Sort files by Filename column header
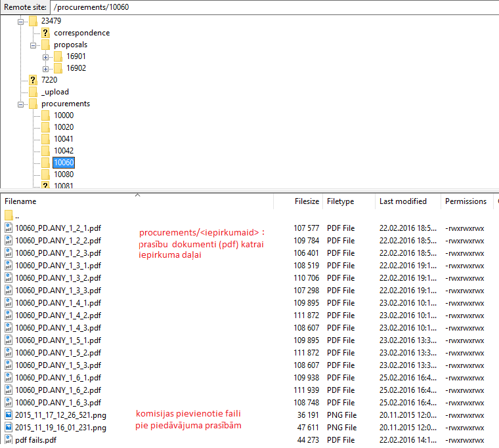Viewport: 499px width, 448px height. click(x=20, y=201)
